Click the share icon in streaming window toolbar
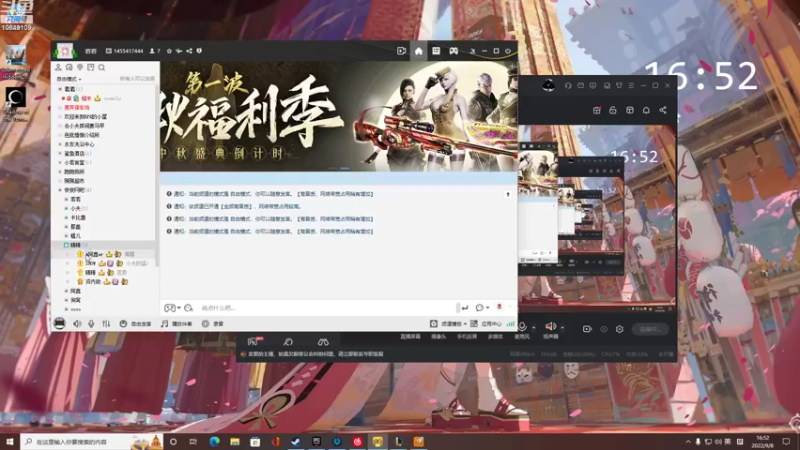Image resolution: width=800 pixels, height=450 pixels. pyautogui.click(x=663, y=110)
